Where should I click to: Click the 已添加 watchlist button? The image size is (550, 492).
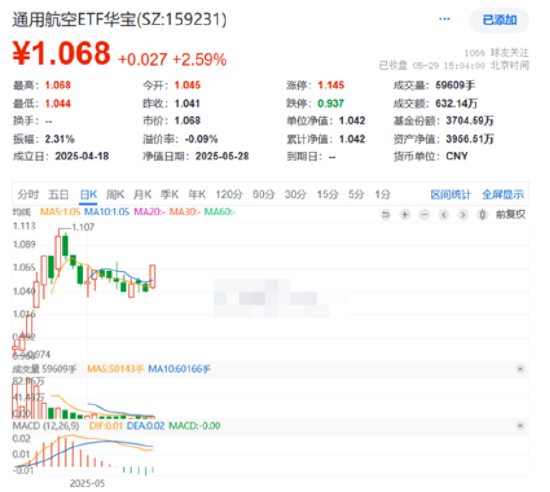(499, 20)
